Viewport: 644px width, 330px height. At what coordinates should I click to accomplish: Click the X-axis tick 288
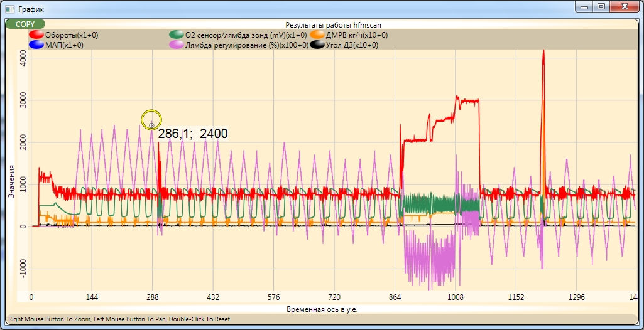click(x=153, y=297)
